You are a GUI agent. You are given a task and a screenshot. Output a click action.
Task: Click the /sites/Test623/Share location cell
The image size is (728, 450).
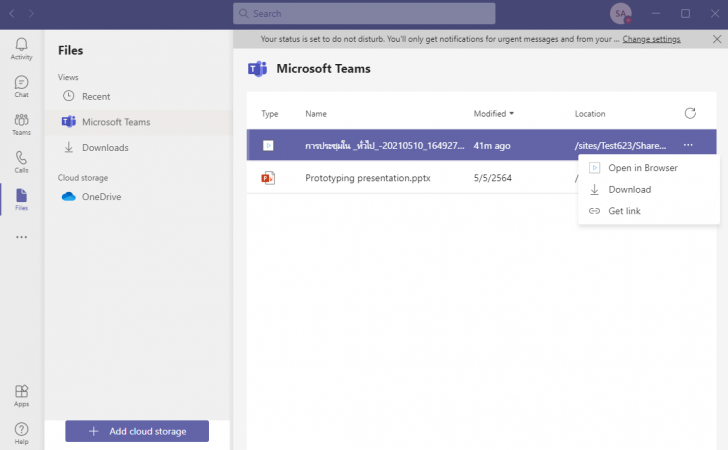(x=620, y=145)
